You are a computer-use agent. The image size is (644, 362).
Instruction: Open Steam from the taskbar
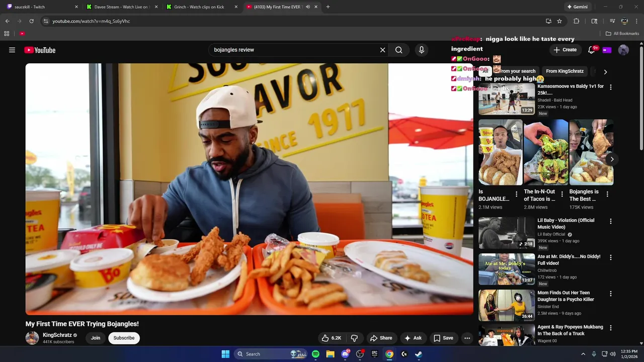pos(418,354)
